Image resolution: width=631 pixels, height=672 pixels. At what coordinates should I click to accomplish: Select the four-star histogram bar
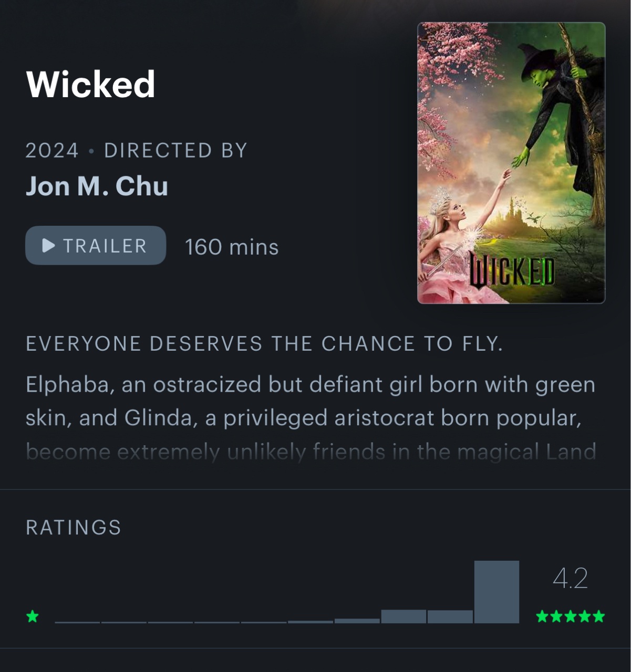[x=404, y=616]
